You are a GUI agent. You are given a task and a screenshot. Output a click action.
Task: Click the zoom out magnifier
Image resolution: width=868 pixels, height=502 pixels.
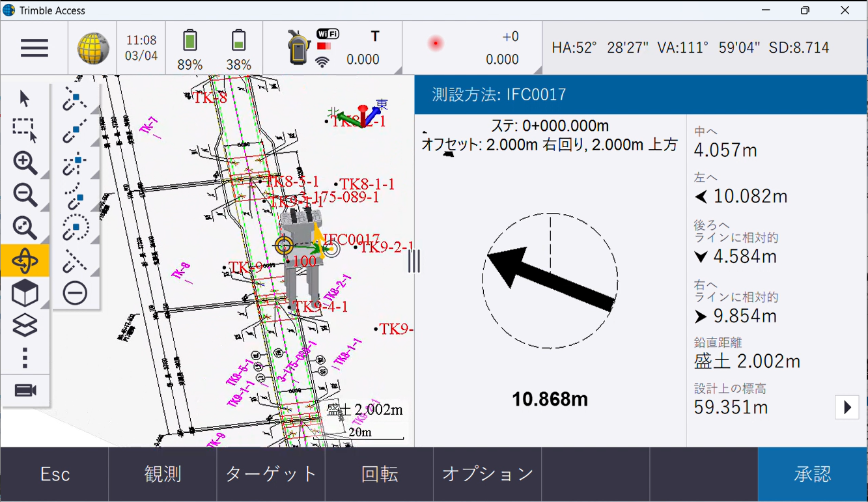25,195
